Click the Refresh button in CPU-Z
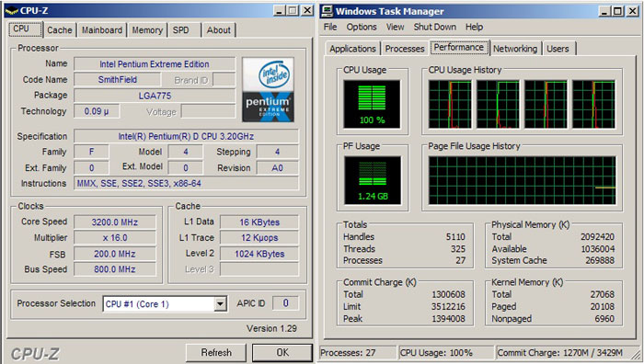644x364 pixels. click(x=216, y=352)
